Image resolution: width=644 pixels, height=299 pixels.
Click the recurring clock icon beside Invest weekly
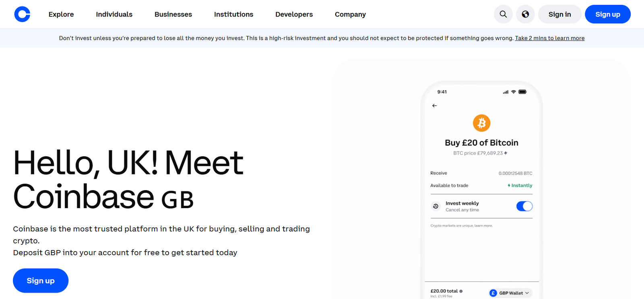(x=436, y=206)
